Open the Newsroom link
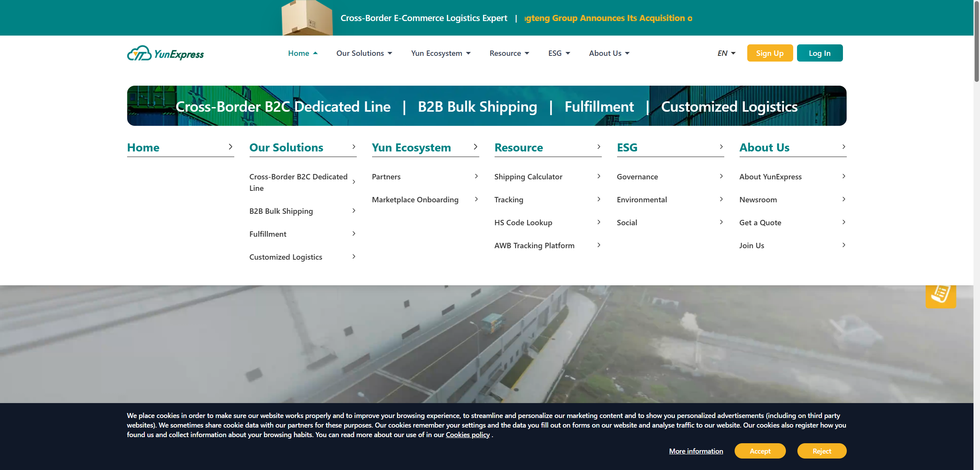The image size is (980, 470). pyautogui.click(x=758, y=200)
